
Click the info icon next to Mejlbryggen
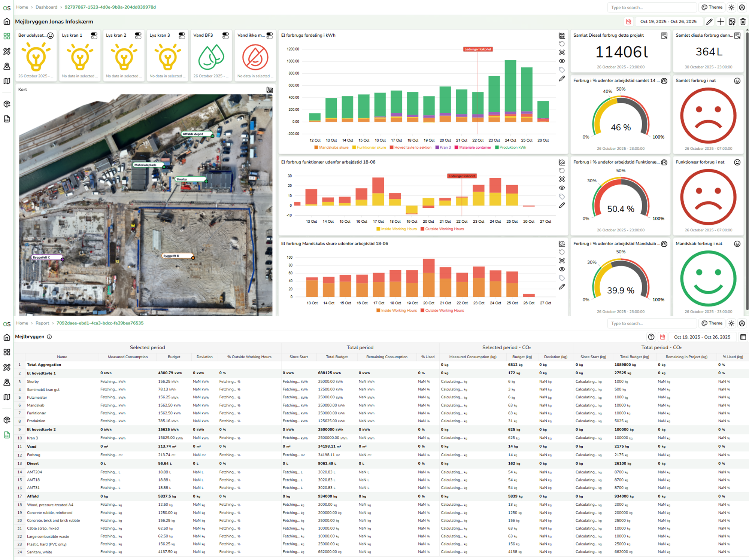pos(49,337)
